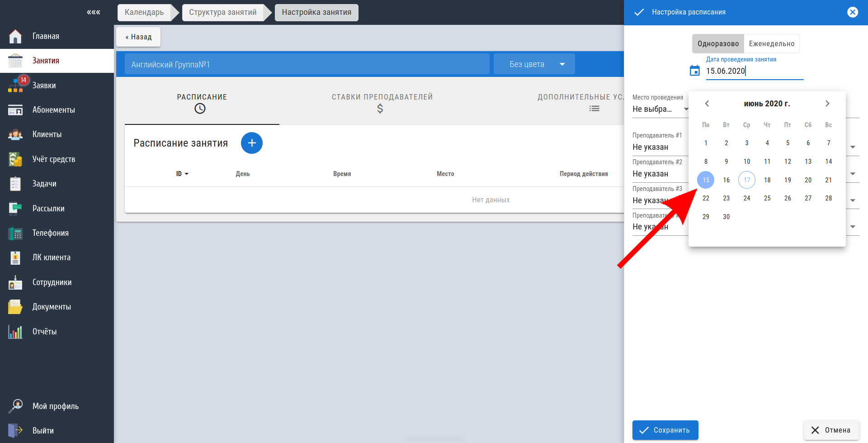
Task: Click the calendar icon beside date field
Action: (x=695, y=71)
